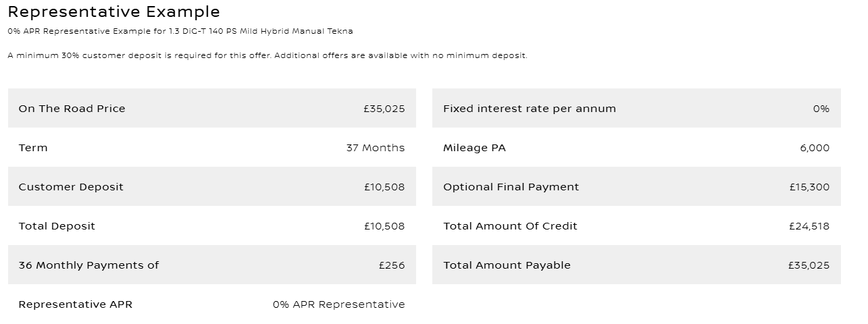Click the £24,518 credit amount
This screenshot has width=868, height=324.
pyautogui.click(x=809, y=226)
